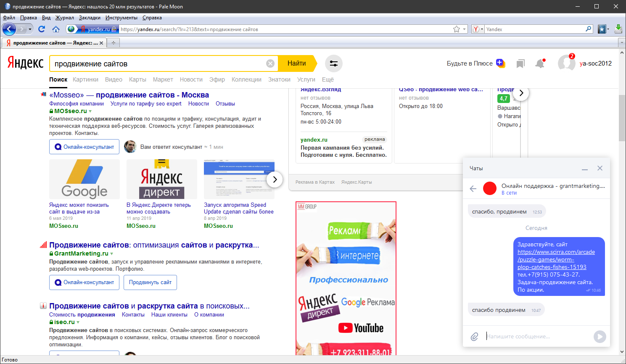Focus the browser address bar URL
Screen dimensions: 626x364
(x=286, y=29)
